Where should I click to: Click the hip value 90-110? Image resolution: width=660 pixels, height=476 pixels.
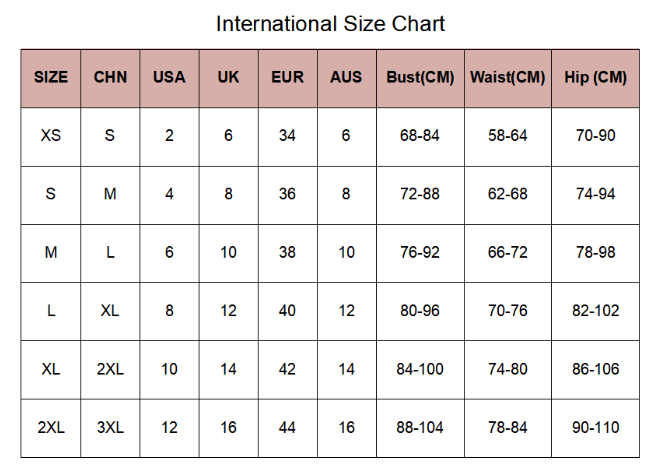point(595,428)
